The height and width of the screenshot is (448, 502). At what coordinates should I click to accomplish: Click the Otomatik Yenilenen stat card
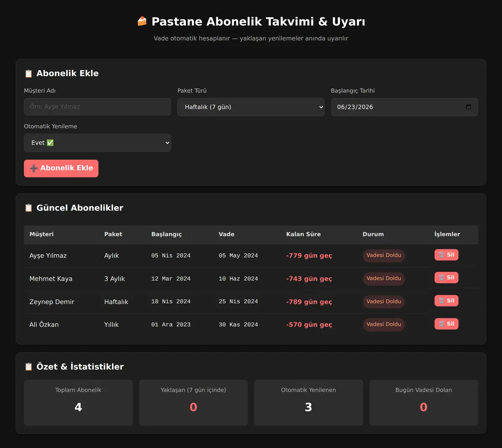[308, 403]
